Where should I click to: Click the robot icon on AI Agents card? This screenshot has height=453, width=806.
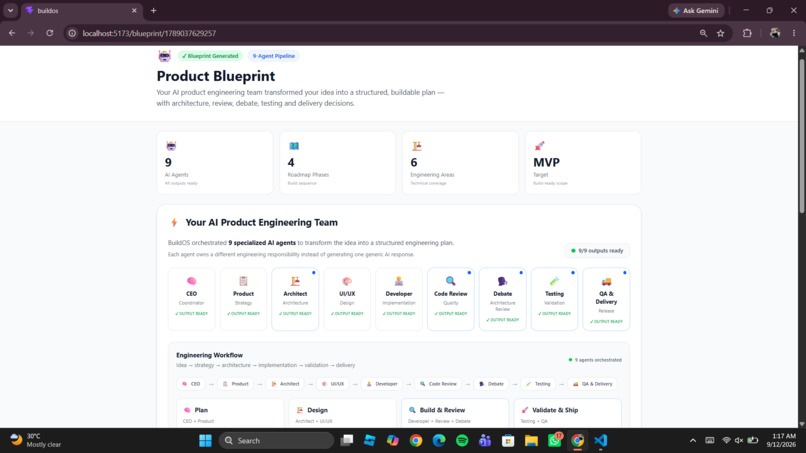(171, 146)
